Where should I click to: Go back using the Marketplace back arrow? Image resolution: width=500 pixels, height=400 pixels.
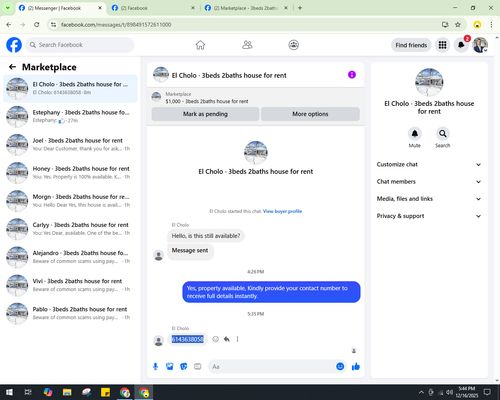13,67
